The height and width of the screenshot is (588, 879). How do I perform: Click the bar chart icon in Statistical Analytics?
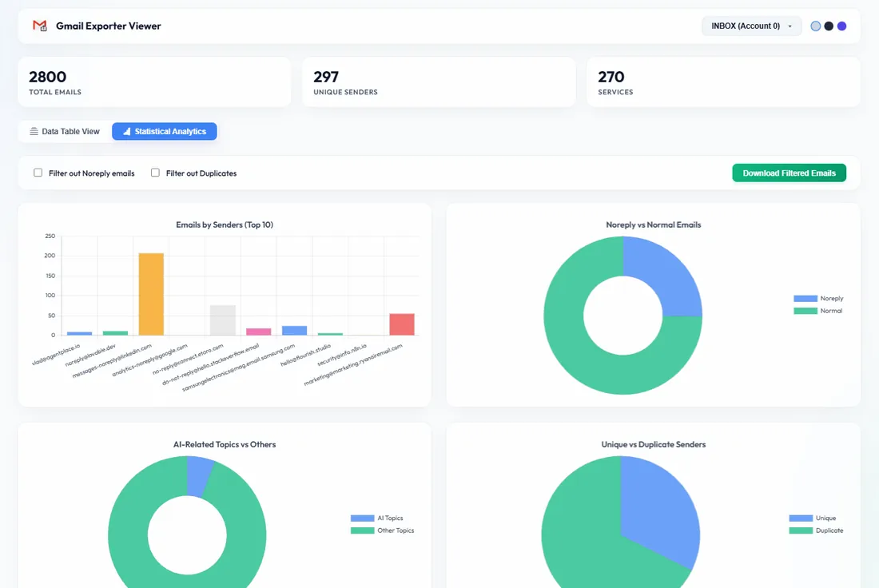pos(127,131)
